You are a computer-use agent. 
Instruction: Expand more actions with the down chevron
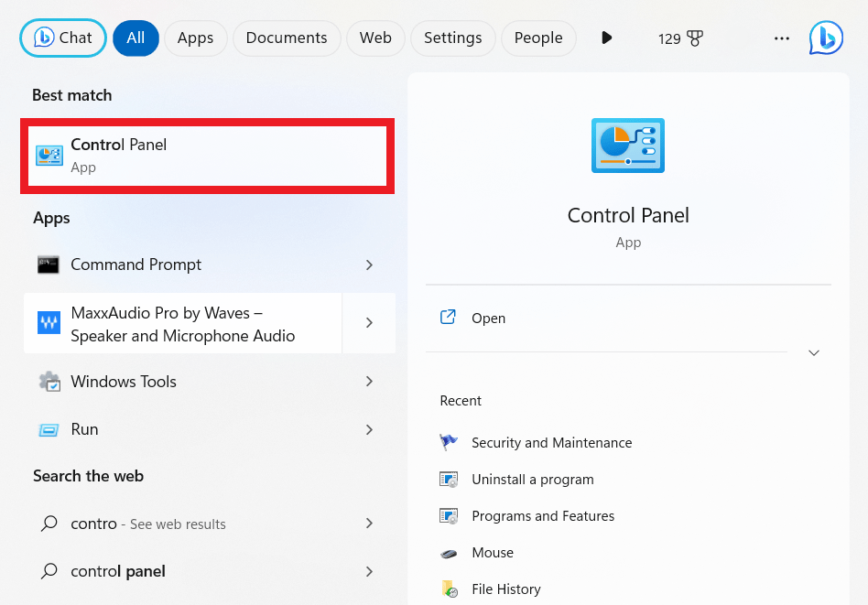[x=814, y=353]
